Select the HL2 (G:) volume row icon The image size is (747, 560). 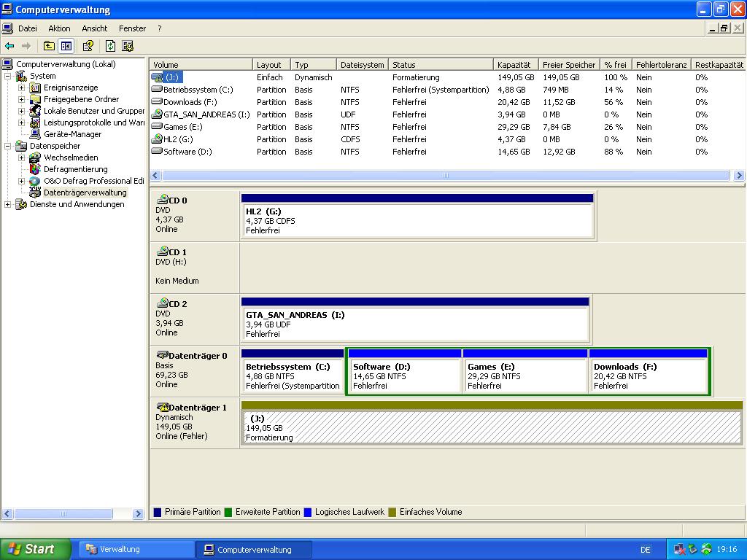pyautogui.click(x=157, y=139)
